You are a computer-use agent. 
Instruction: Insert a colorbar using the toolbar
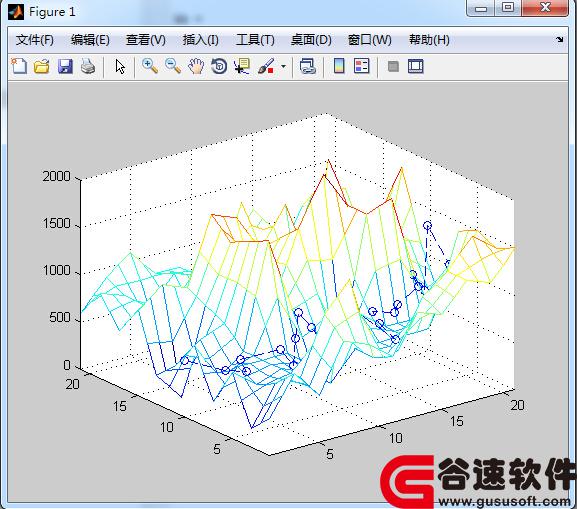339,66
